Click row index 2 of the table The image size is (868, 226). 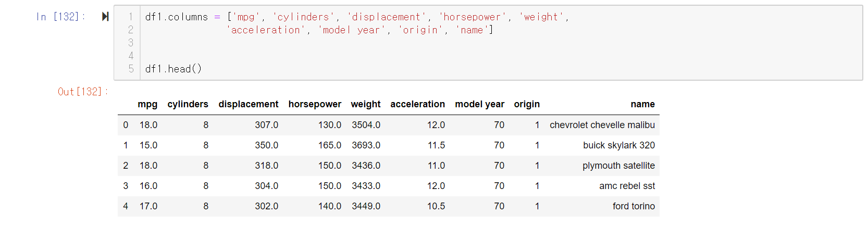click(126, 166)
